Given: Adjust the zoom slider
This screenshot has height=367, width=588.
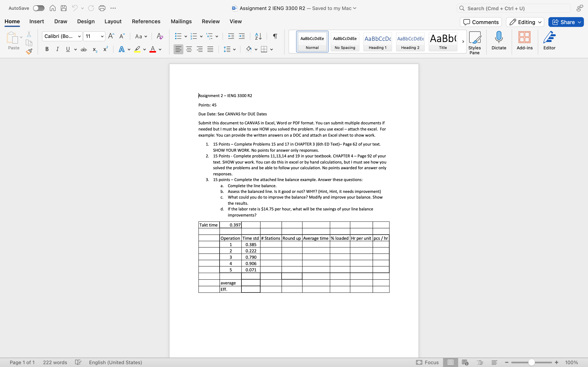Looking at the screenshot, I should click(531, 362).
